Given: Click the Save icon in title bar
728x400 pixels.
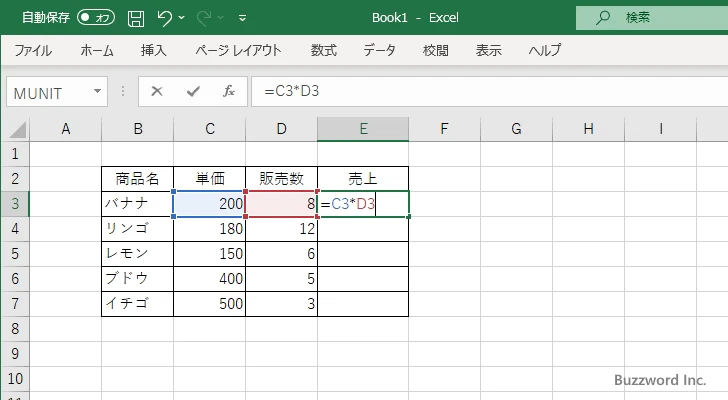Looking at the screenshot, I should 136,18.
